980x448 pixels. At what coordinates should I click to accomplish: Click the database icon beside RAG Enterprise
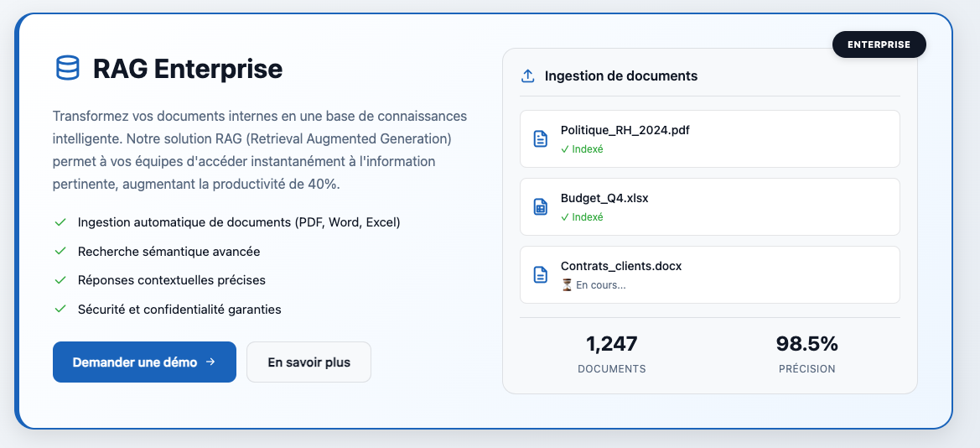click(67, 68)
